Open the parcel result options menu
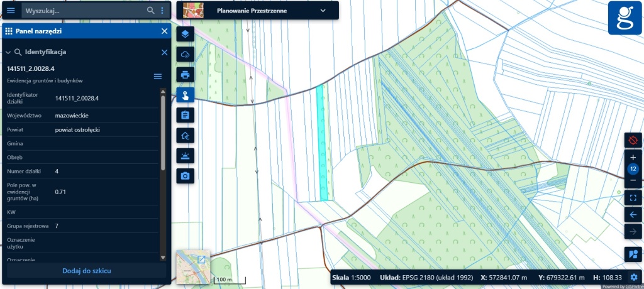Screen dimensions: 644x289 [158, 77]
